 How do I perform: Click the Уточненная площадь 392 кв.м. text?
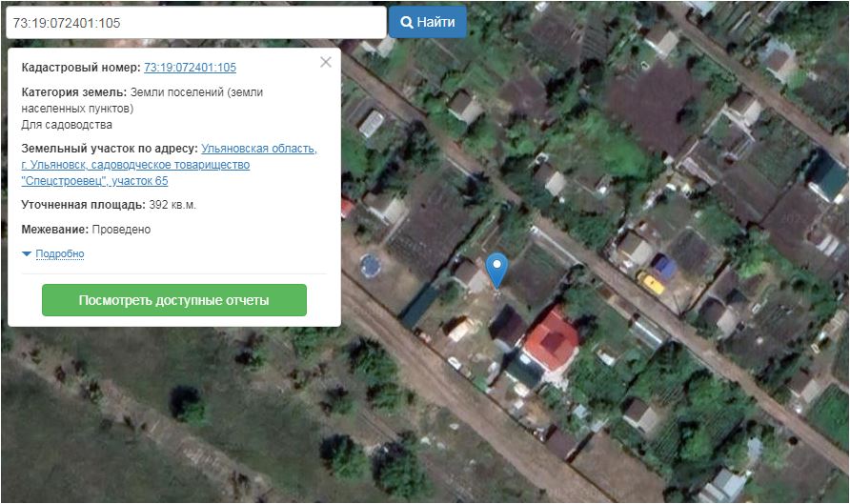point(109,205)
